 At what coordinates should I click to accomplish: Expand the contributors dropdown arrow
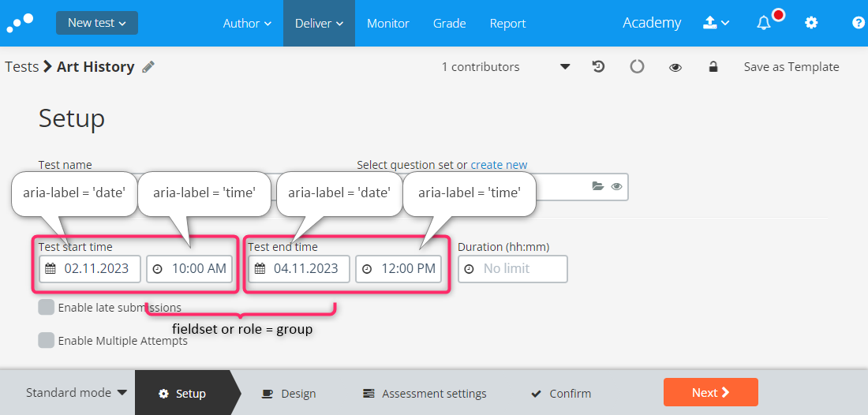[x=565, y=67]
